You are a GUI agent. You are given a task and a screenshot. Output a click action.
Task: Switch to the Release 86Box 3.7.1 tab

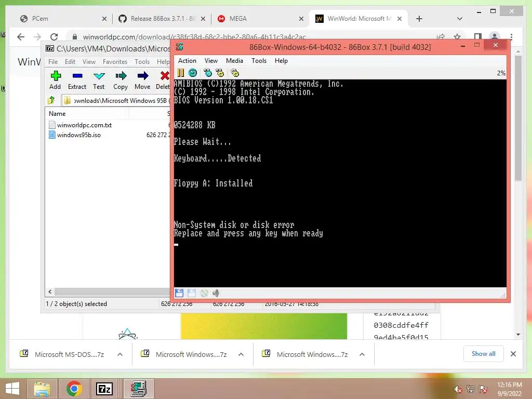pos(162,19)
